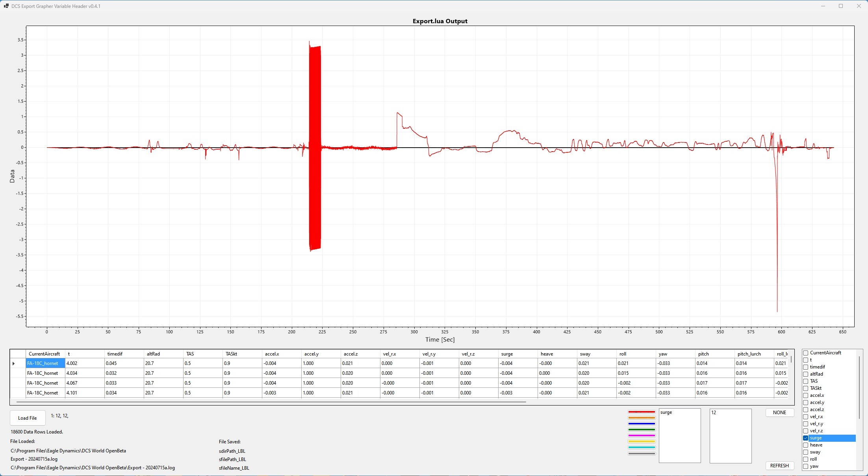Enable the TAS checkbox
868x476 pixels.
tap(806, 381)
